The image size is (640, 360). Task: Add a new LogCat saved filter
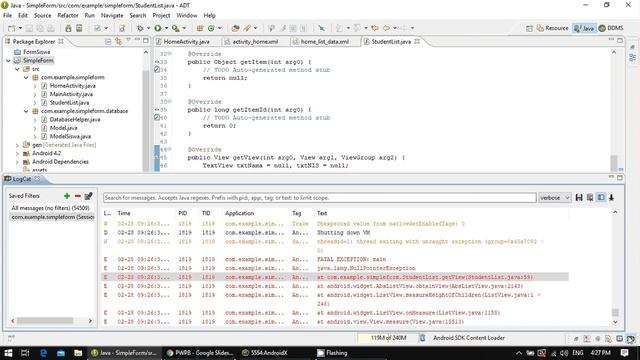(67, 196)
